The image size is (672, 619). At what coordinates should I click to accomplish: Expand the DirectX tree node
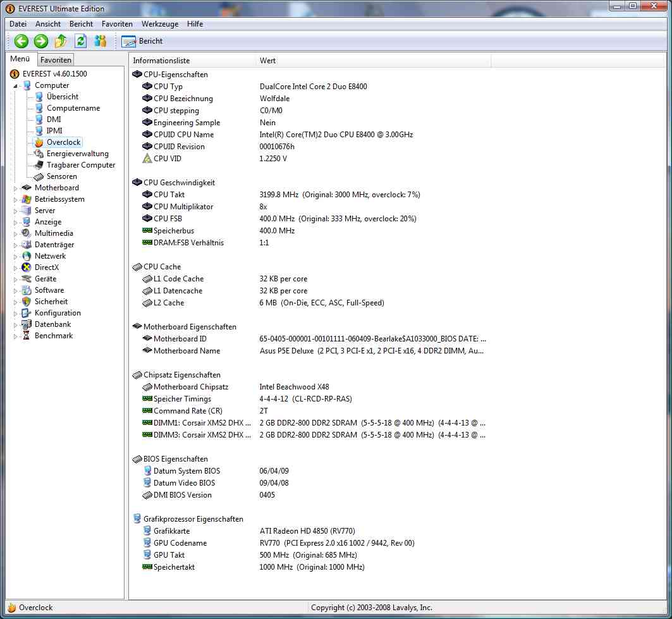15,268
